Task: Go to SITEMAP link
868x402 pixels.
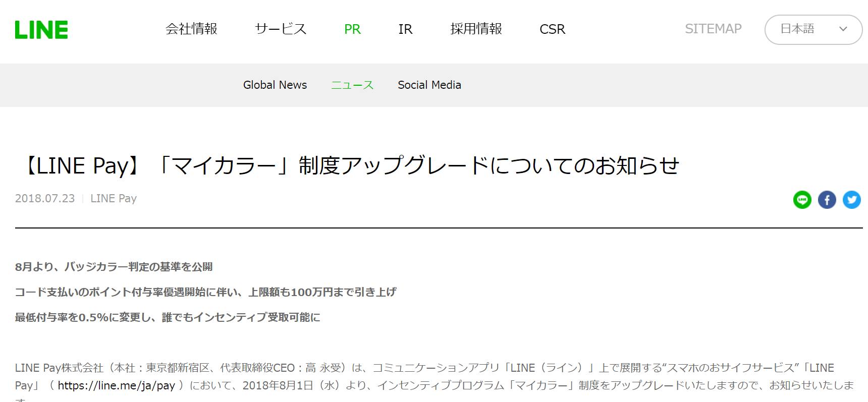Action: pyautogui.click(x=713, y=29)
